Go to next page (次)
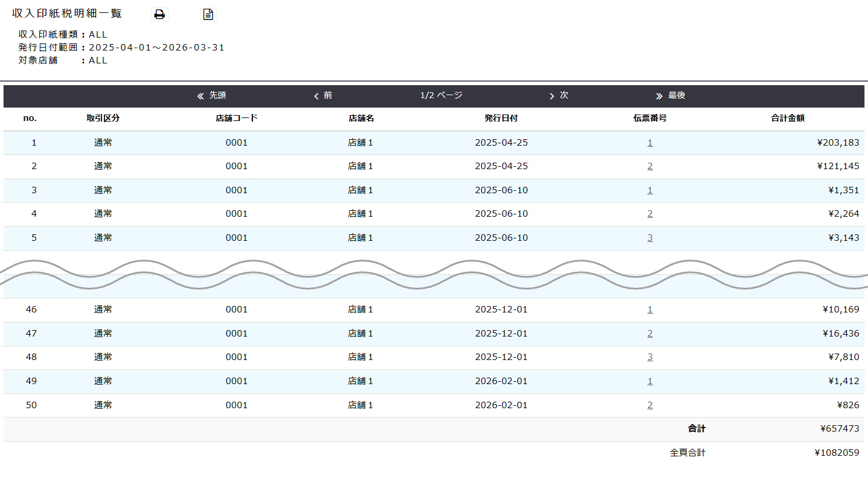This screenshot has height=481, width=868. [x=559, y=95]
